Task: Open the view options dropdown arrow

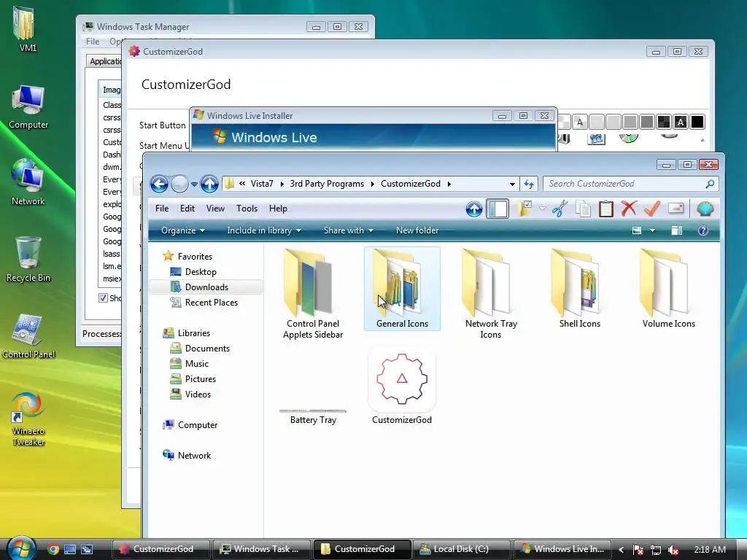Action: tap(653, 230)
